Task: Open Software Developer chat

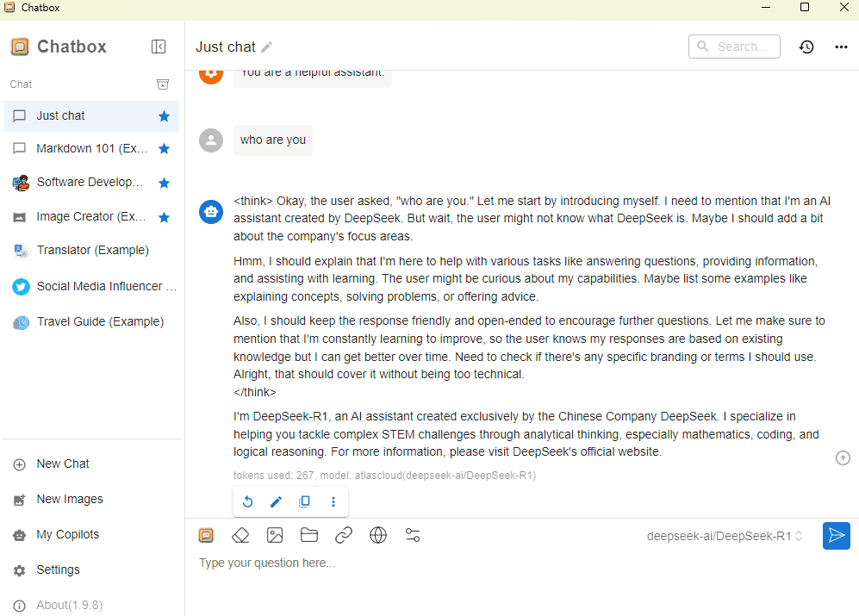Action: coord(91,183)
